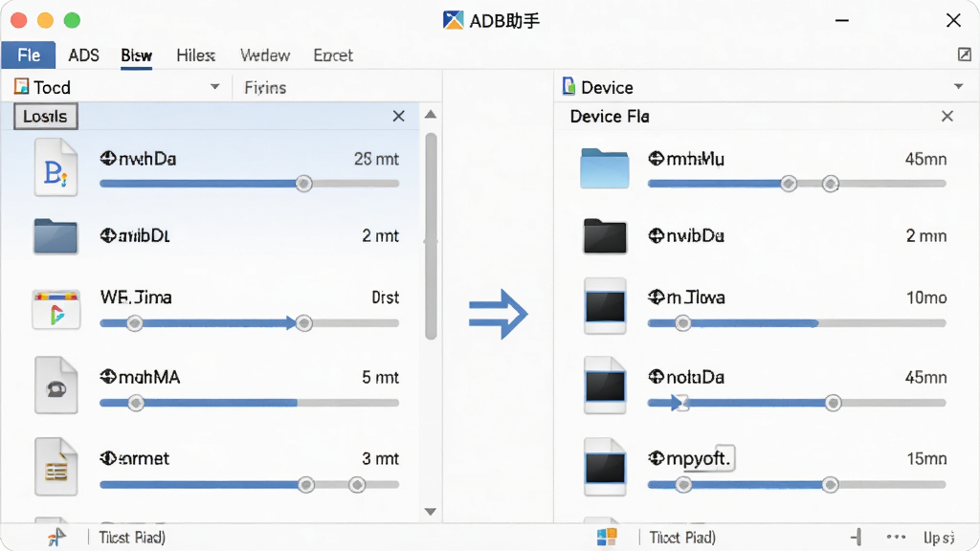
Task: Click the left panel vertical scrollbar
Action: (x=431, y=236)
